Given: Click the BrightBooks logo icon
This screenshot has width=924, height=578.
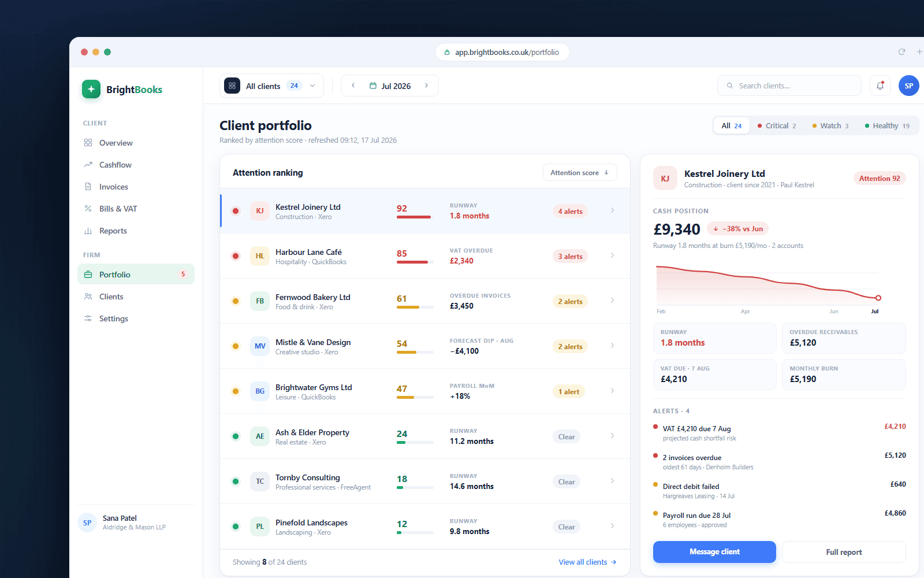Looking at the screenshot, I should 91,89.
